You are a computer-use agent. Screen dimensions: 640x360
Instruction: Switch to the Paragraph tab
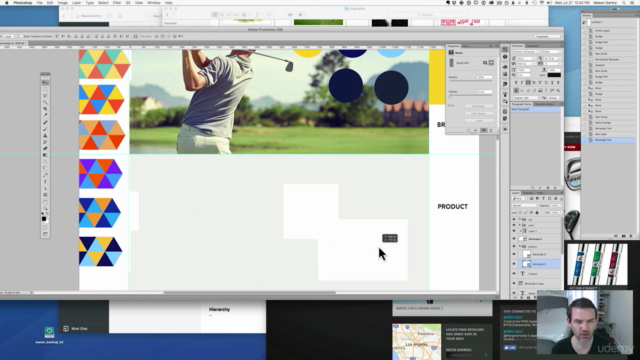tap(532, 46)
